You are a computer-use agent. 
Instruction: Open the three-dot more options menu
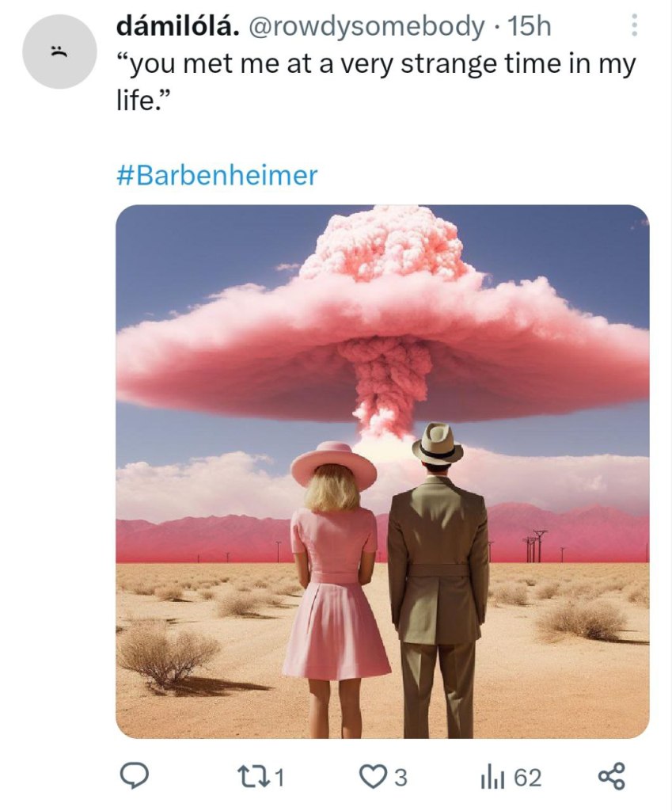click(x=635, y=25)
